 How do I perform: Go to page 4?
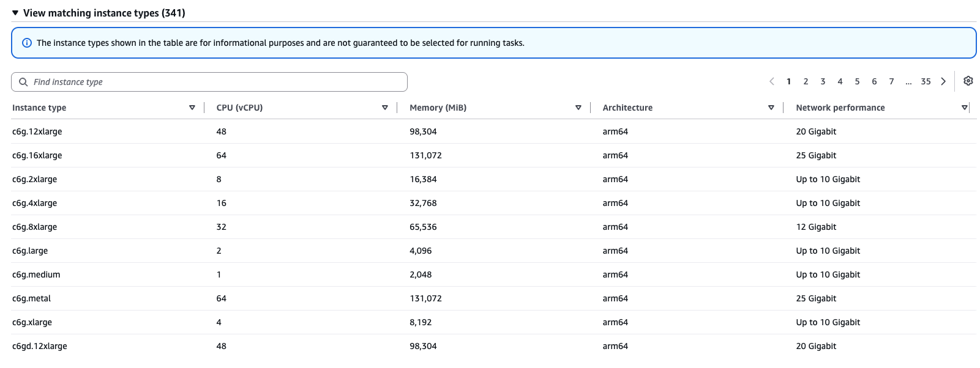click(840, 81)
